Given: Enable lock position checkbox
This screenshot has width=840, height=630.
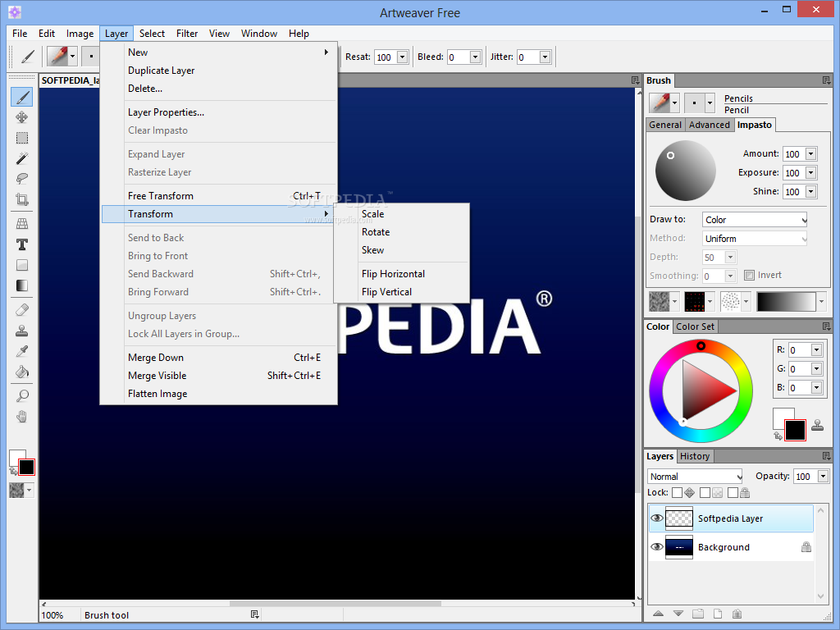Looking at the screenshot, I should [x=677, y=492].
